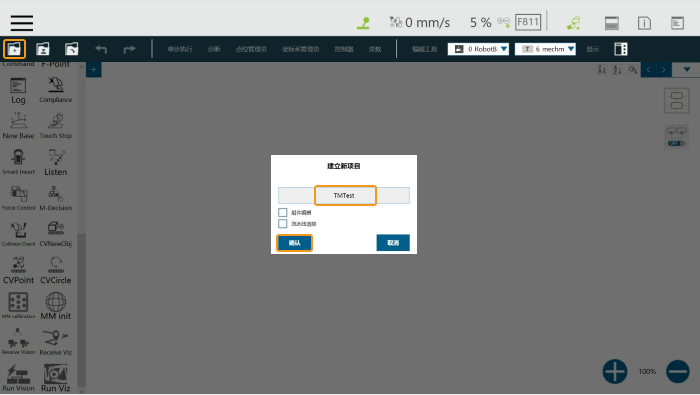The width and height of the screenshot is (700, 395).
Task: Click the save project icon
Action: coord(43,49)
